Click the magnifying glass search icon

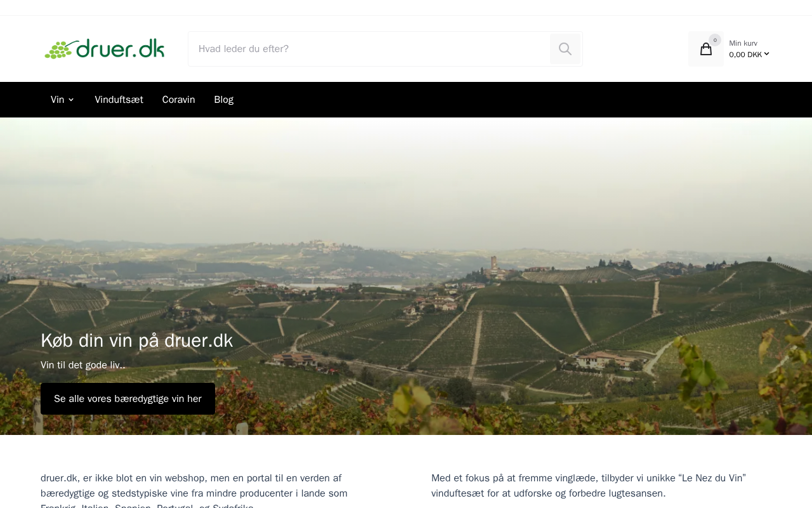(565, 49)
